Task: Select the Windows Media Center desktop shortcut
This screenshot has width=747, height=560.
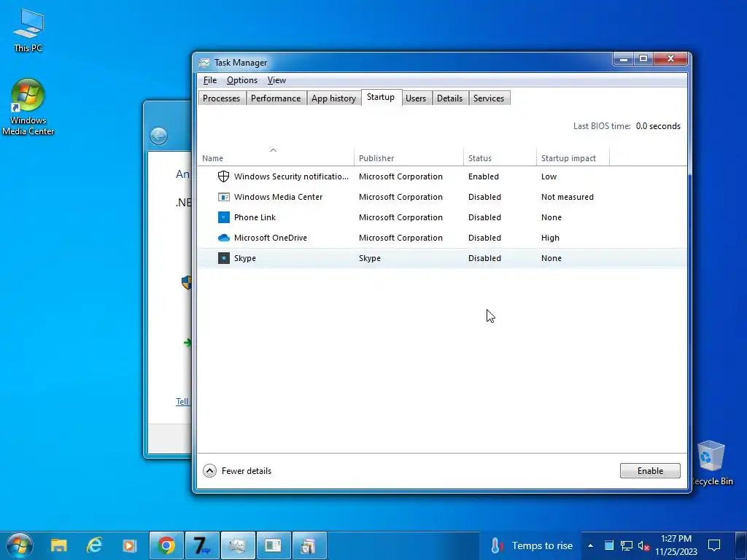Action: [28, 106]
